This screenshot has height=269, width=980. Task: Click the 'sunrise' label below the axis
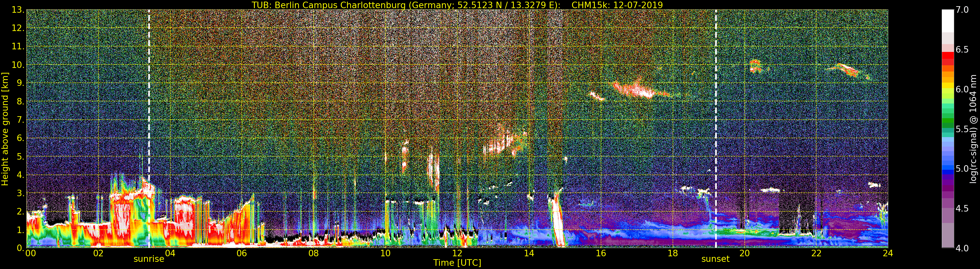pyautogui.click(x=149, y=259)
